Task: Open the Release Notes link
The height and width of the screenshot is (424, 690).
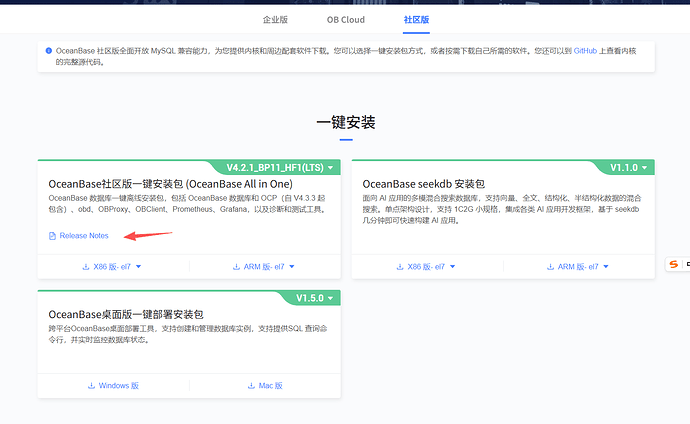Action: 84,236
